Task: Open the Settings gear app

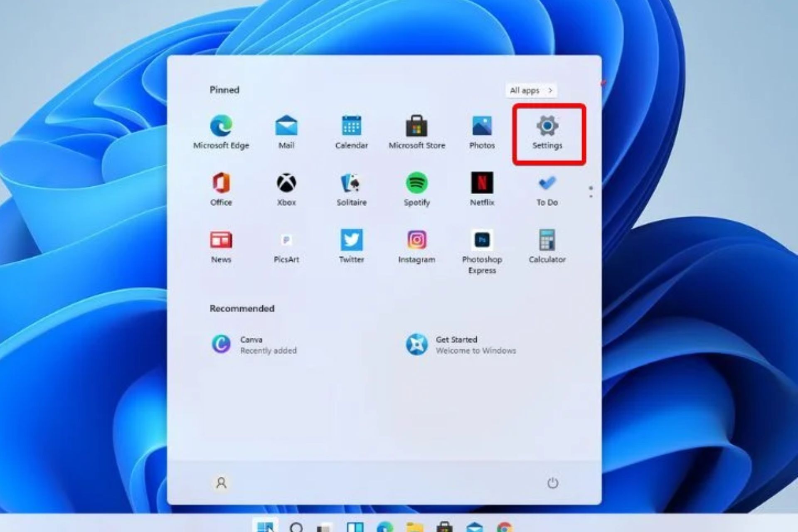Action: [547, 132]
